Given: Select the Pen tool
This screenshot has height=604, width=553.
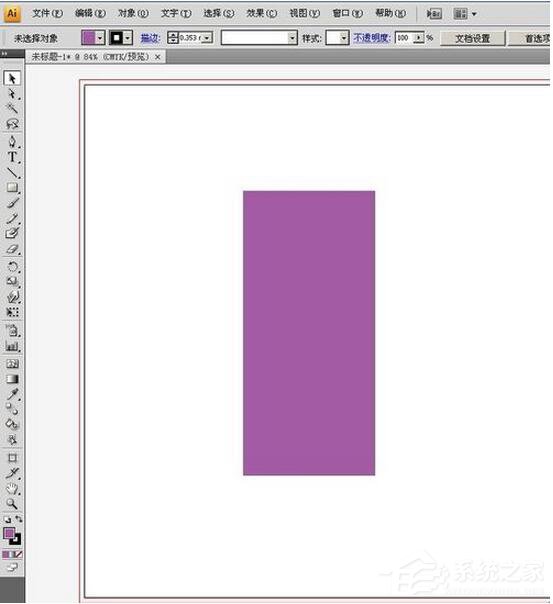Looking at the screenshot, I should click(x=12, y=141).
